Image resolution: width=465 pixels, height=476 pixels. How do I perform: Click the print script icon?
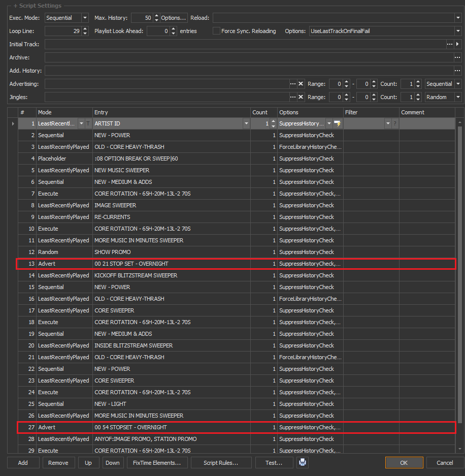(x=303, y=462)
